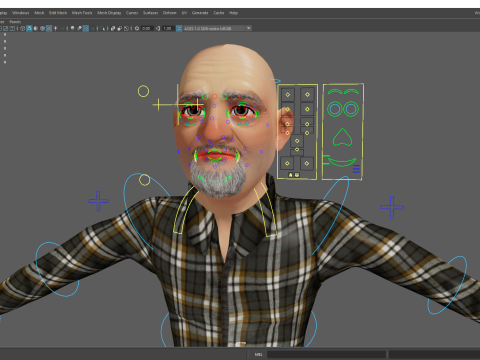Toggle use default material icon

[36, 28]
